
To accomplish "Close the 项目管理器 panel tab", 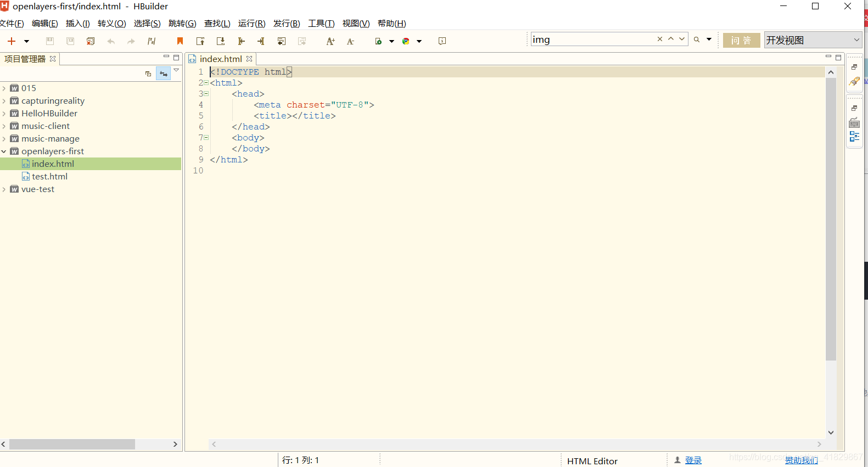I will click(53, 59).
